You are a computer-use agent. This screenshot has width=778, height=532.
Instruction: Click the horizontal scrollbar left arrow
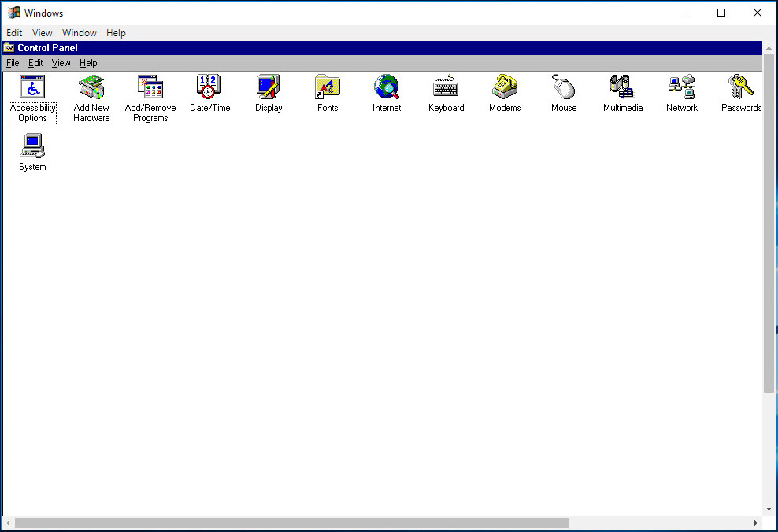pos(8,523)
